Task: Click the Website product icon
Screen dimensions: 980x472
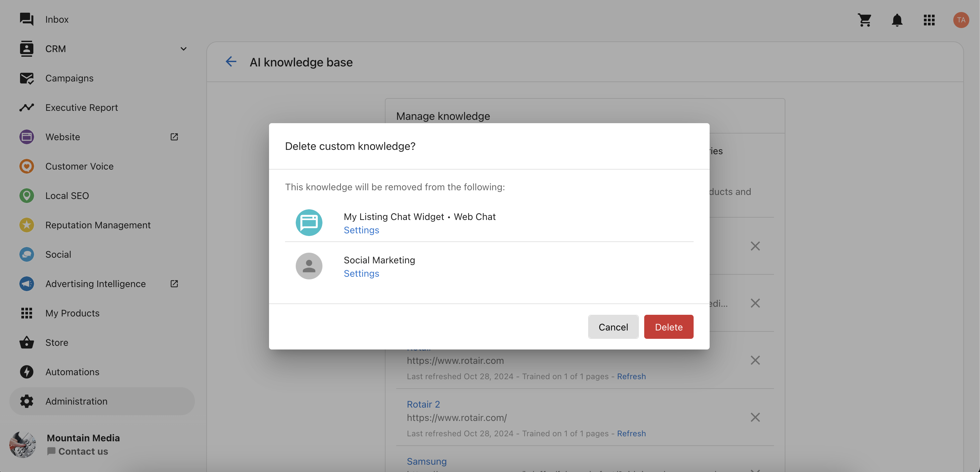Action: [x=27, y=137]
